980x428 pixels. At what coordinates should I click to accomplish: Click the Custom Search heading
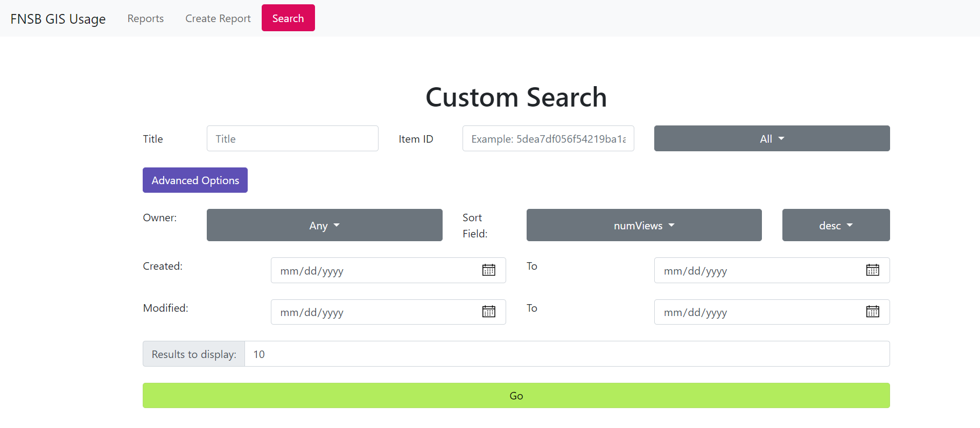[x=516, y=97]
